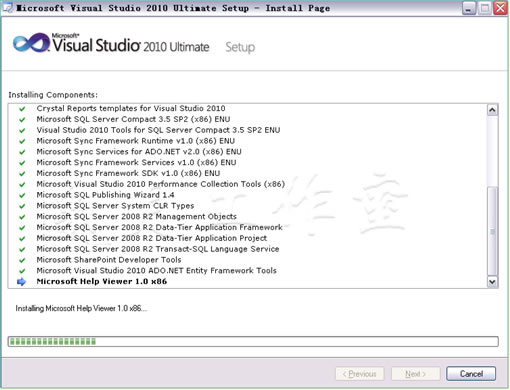
Task: Click scroll up arrow in components list
Action: click(x=492, y=110)
